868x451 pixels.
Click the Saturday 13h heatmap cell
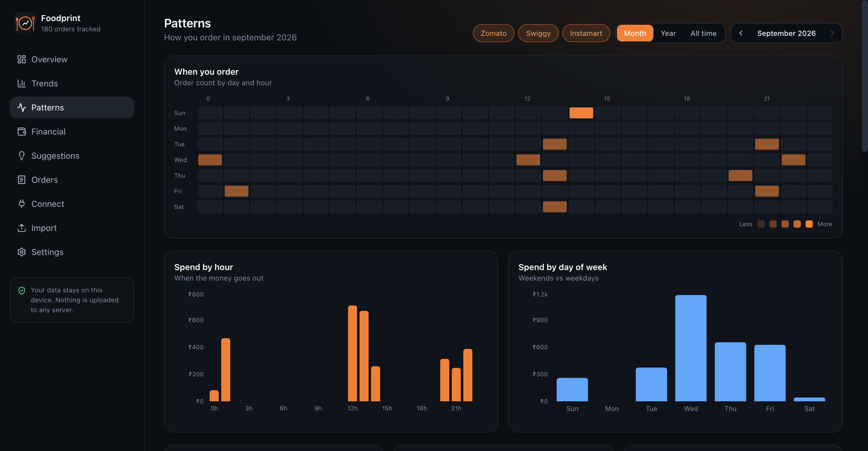pyautogui.click(x=555, y=207)
